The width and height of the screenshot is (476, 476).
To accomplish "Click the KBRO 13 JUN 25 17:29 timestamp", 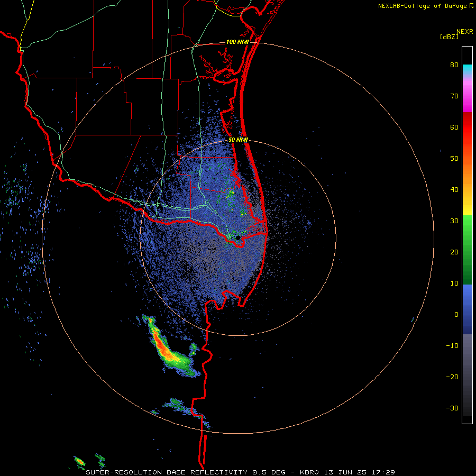I will coord(347,472).
